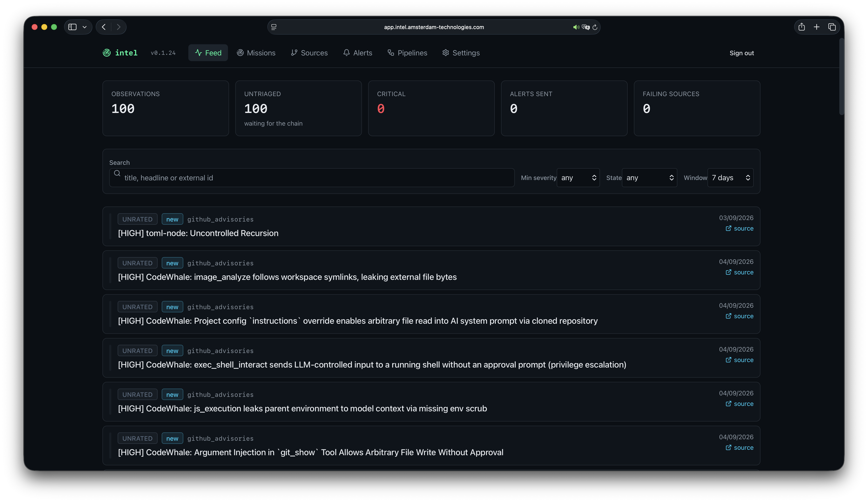Image resolution: width=868 pixels, height=502 pixels.
Task: Open source link for Project config instructions advisory
Action: (739, 316)
